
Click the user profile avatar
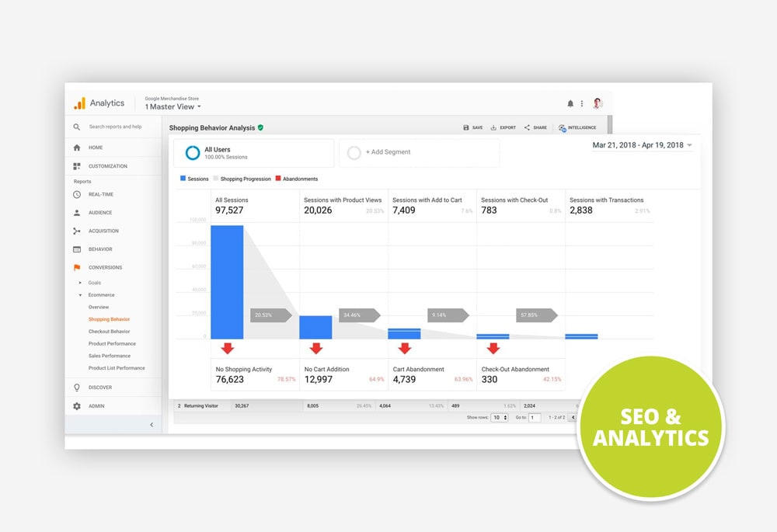[598, 103]
